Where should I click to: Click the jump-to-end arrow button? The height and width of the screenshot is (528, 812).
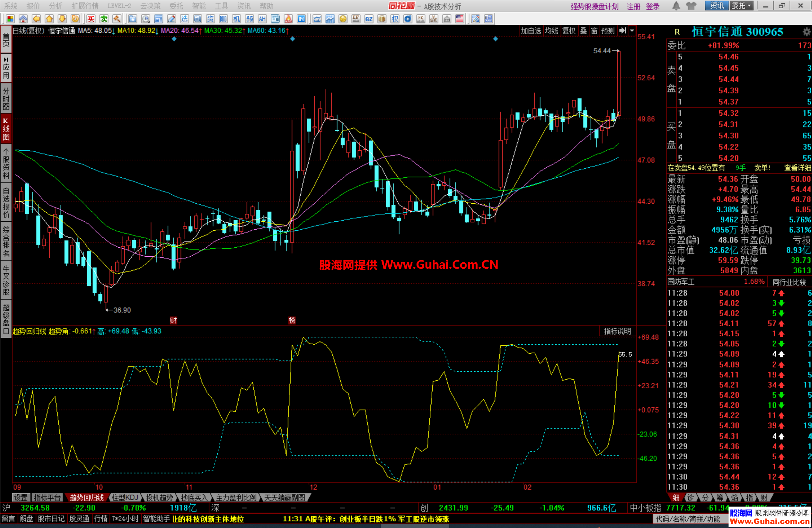623,31
